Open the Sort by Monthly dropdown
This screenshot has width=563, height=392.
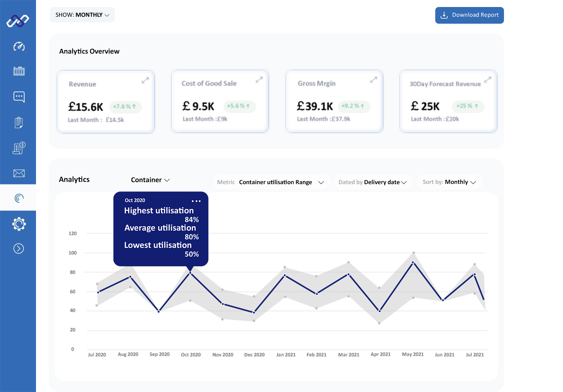[449, 182]
